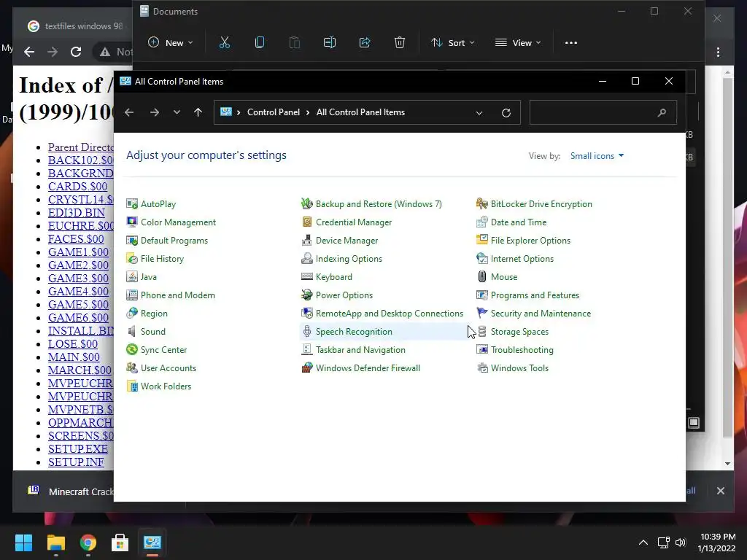Open Microsoft Store from taskbar
The width and height of the screenshot is (747, 560).
(x=120, y=542)
